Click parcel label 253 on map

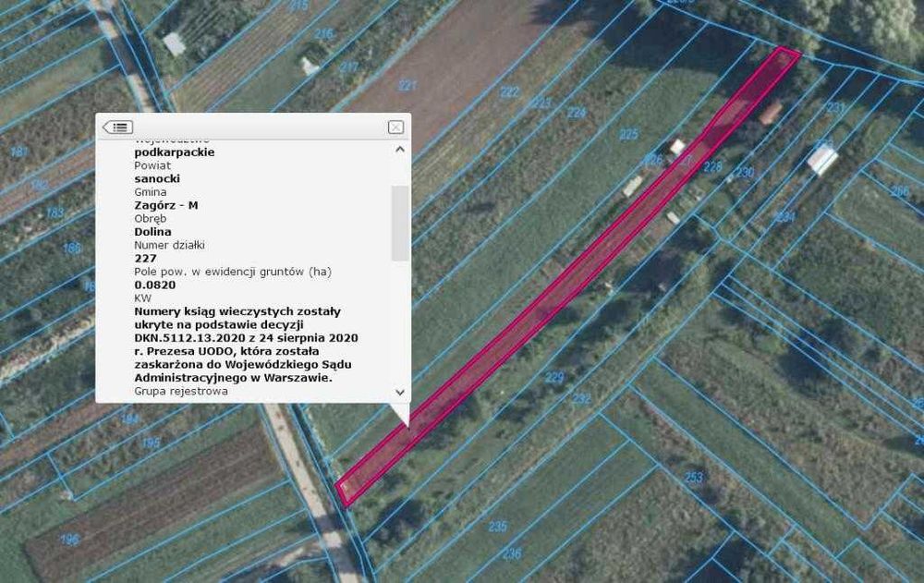click(x=694, y=477)
